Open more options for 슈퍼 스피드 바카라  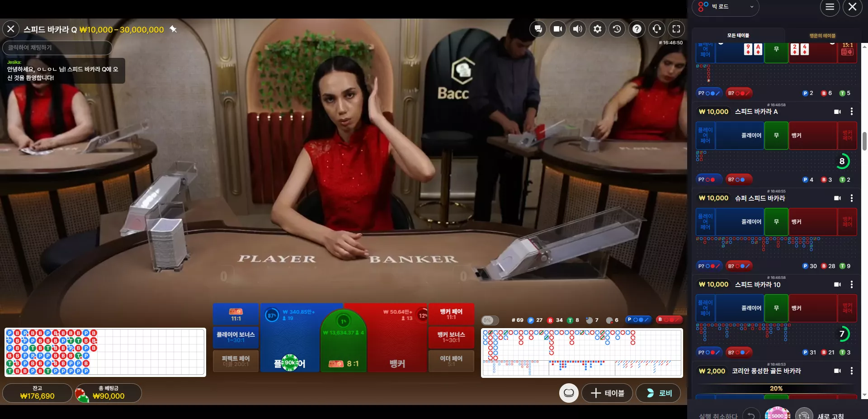coord(852,198)
